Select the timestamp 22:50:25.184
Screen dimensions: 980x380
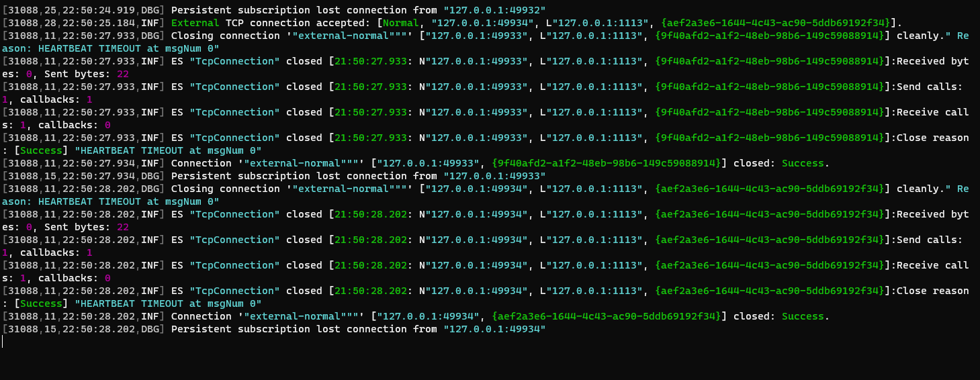[x=98, y=23]
